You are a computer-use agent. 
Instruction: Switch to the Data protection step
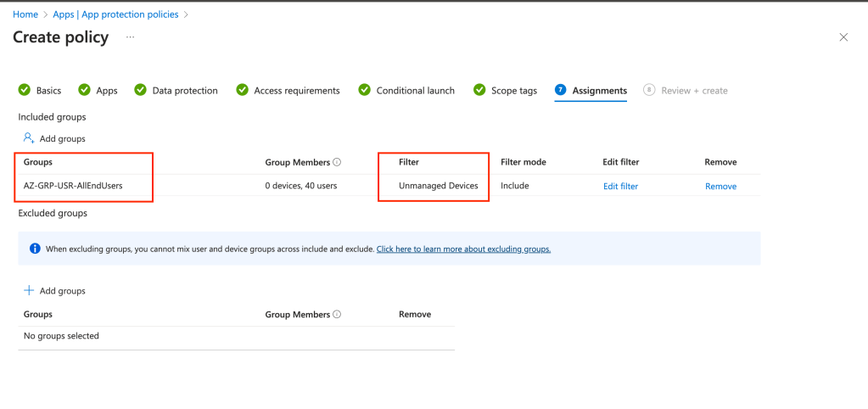(184, 91)
